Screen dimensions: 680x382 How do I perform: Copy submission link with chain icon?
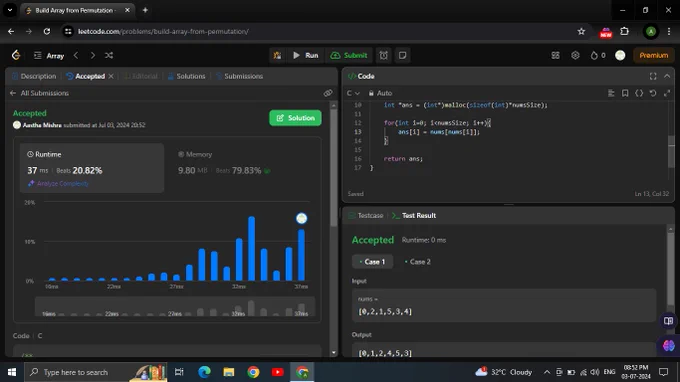(x=328, y=93)
